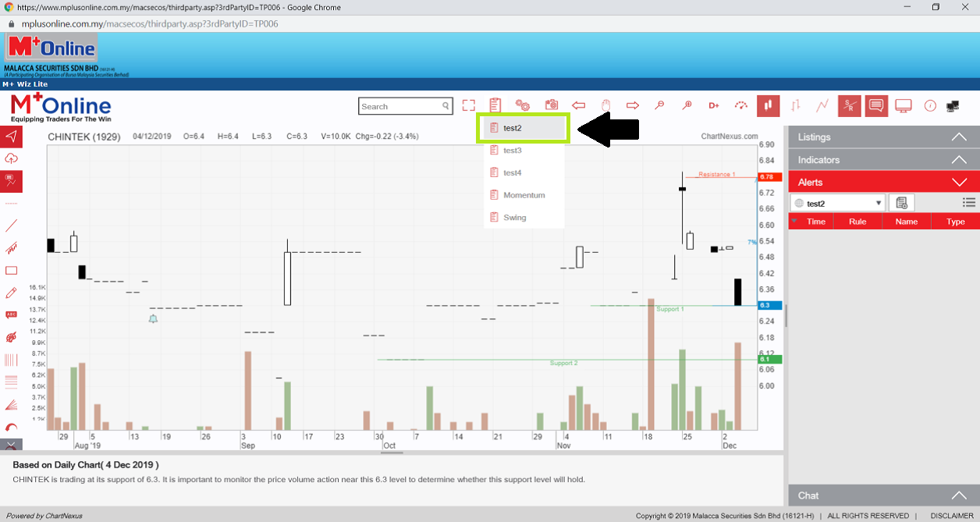This screenshot has width=980, height=522.
Task: Select the ABC text annotation tool
Action: point(11,315)
